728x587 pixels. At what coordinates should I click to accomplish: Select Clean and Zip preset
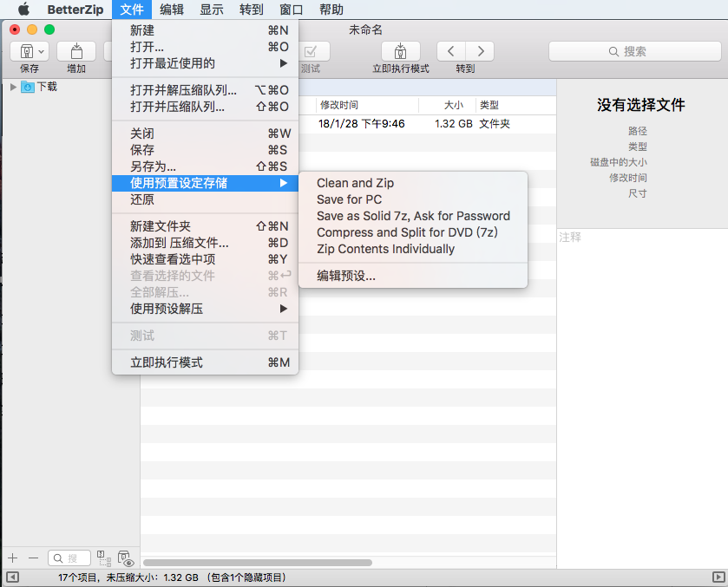pyautogui.click(x=355, y=183)
